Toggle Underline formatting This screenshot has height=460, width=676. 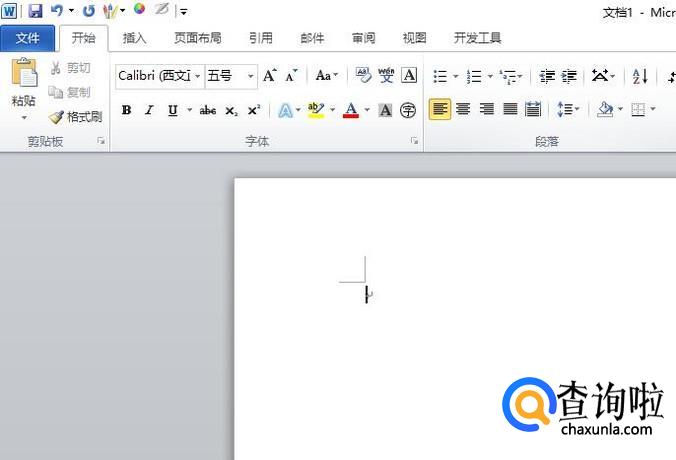pyautogui.click(x=172, y=110)
